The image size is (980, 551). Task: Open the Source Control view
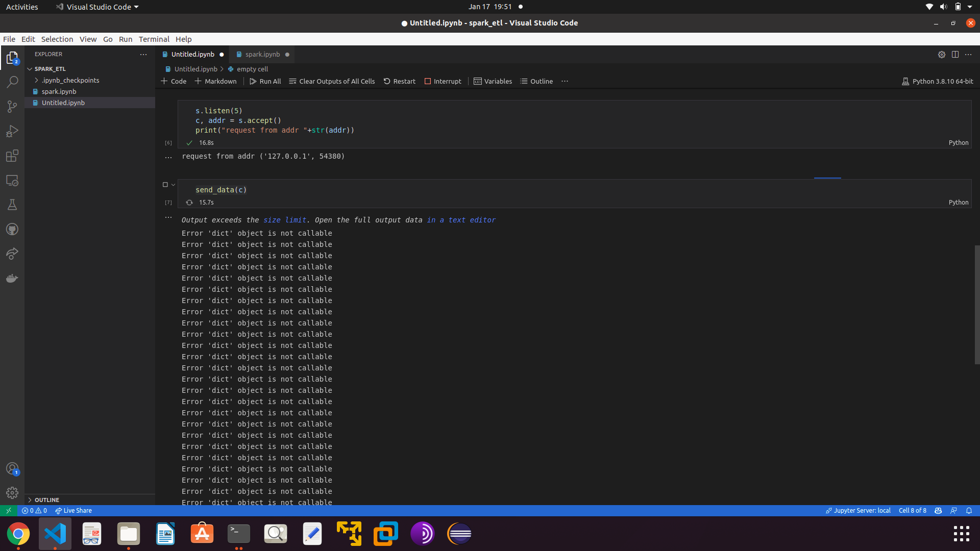click(12, 107)
